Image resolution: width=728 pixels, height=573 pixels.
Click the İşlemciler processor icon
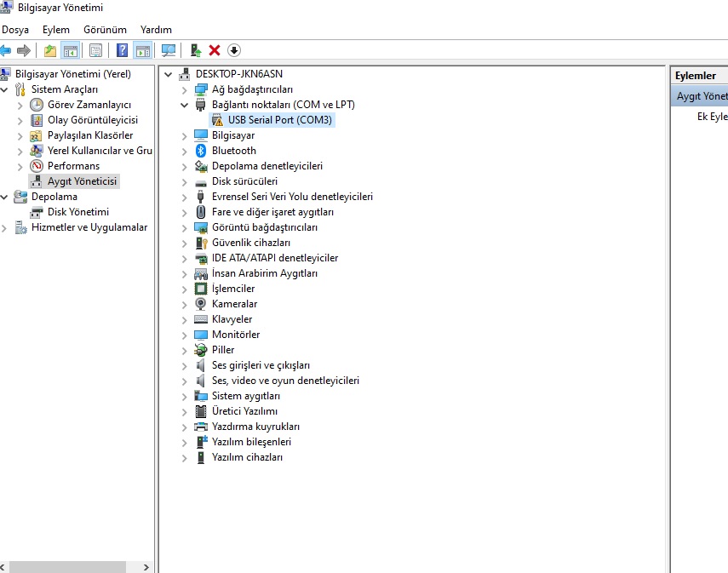coord(201,289)
